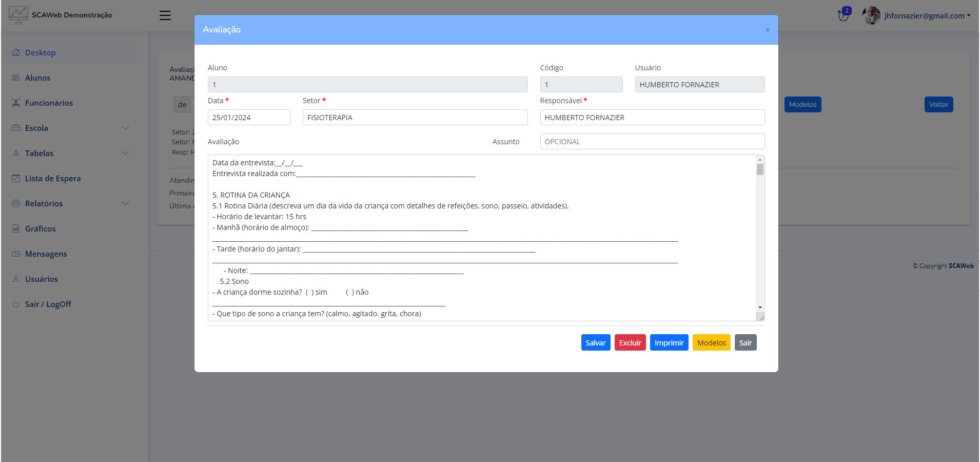Click the yellow Modelos button
The height and width of the screenshot is (462, 980).
click(x=711, y=343)
